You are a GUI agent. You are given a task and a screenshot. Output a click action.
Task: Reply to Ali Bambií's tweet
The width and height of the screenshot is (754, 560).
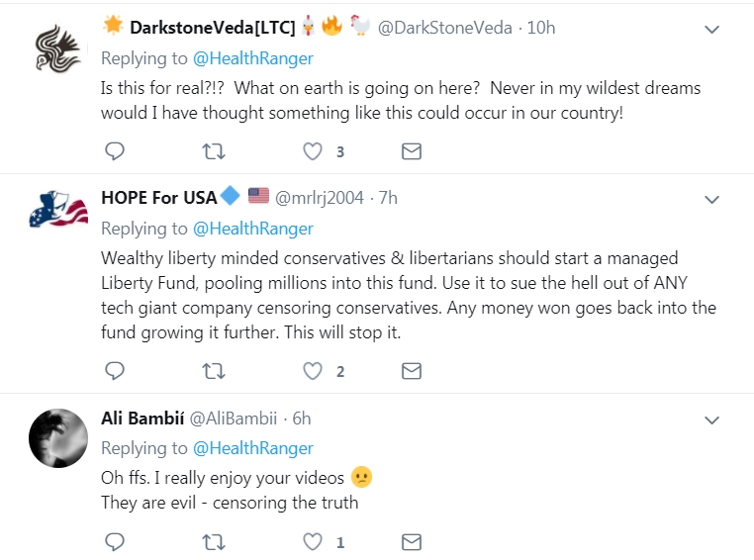(115, 541)
